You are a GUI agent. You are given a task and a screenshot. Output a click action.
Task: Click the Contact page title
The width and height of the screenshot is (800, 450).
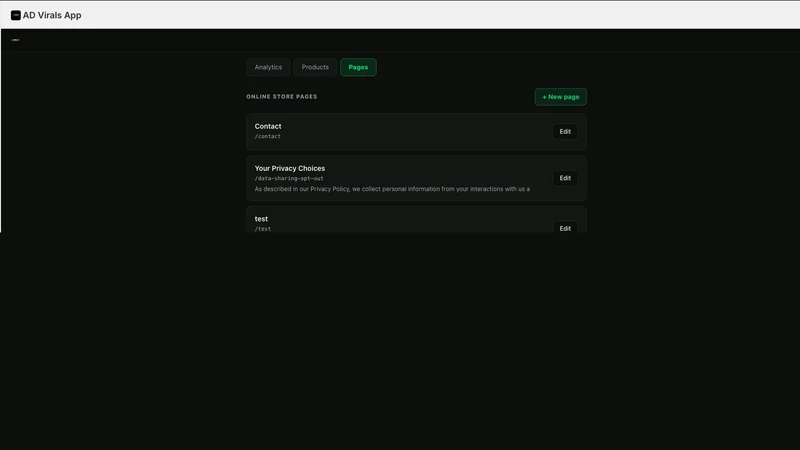pos(268,126)
